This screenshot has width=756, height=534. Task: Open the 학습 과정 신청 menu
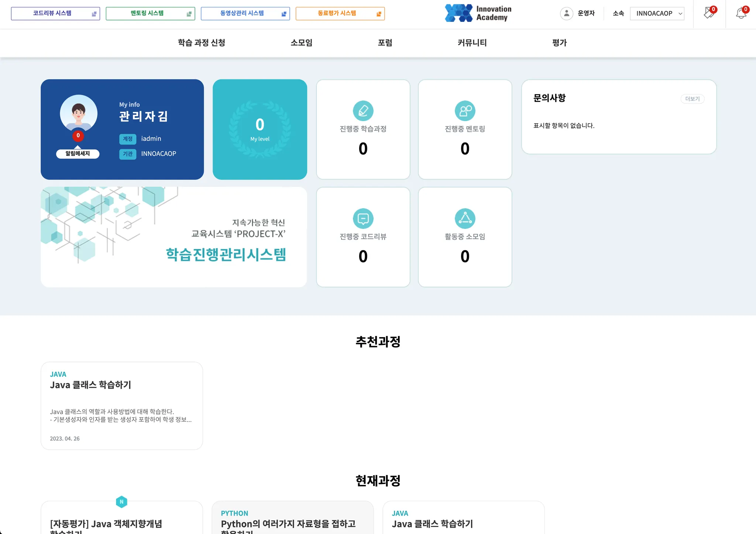click(202, 43)
